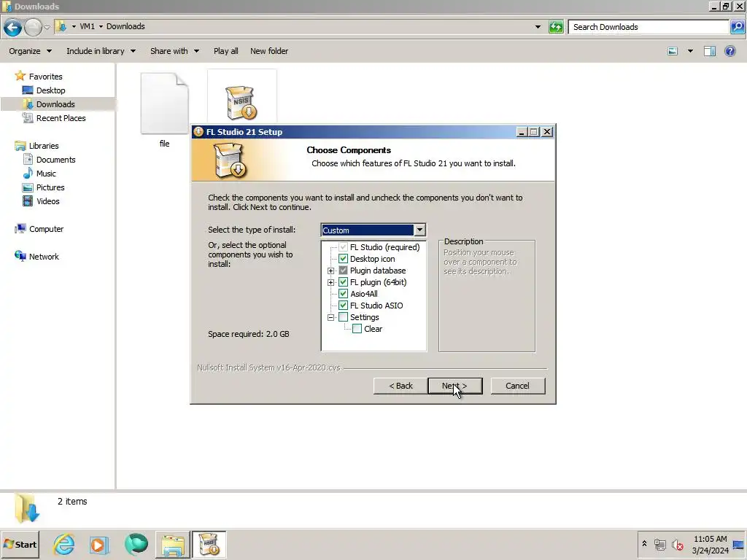Click New folder in toolbar
747x560 pixels.
pyautogui.click(x=269, y=51)
